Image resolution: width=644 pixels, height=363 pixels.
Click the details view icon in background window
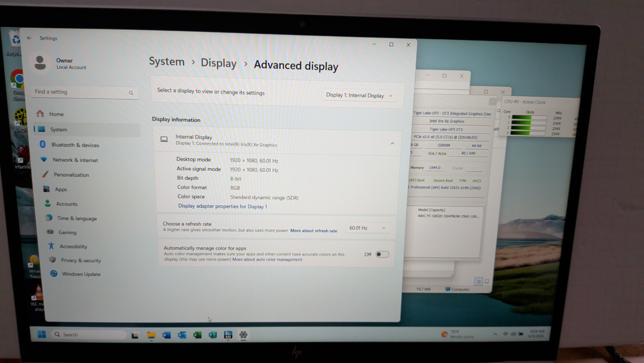pyautogui.click(x=478, y=282)
